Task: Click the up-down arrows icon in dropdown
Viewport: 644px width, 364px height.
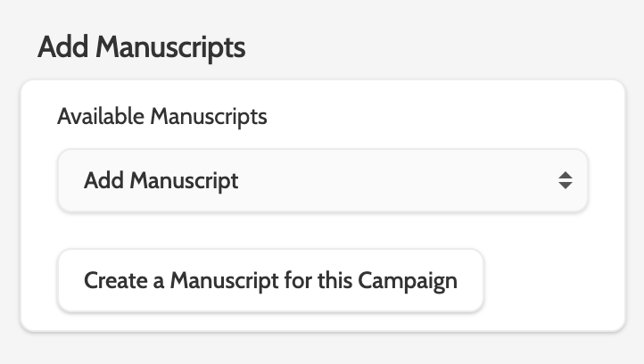Action: (565, 180)
